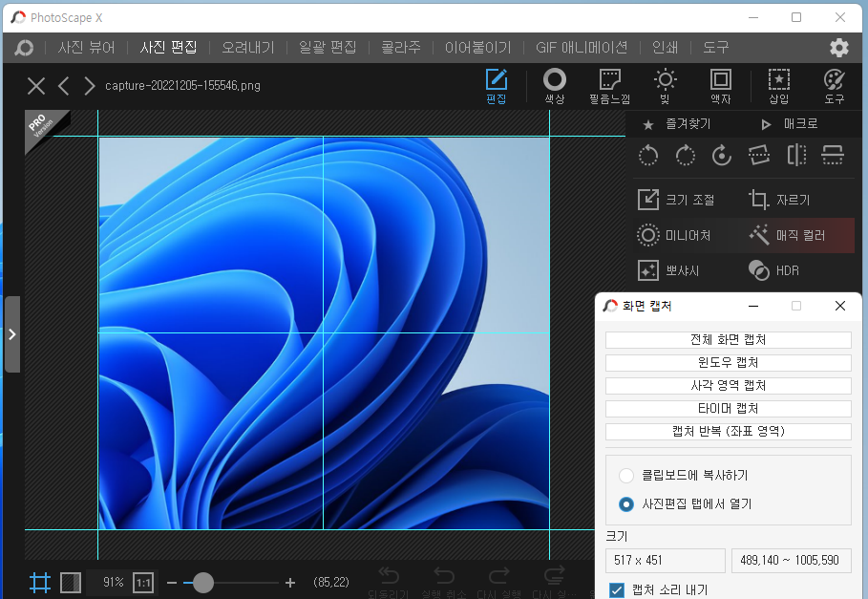Open the 즐겨찾기 favorites section
This screenshot has height=599, width=868.
coord(676,124)
